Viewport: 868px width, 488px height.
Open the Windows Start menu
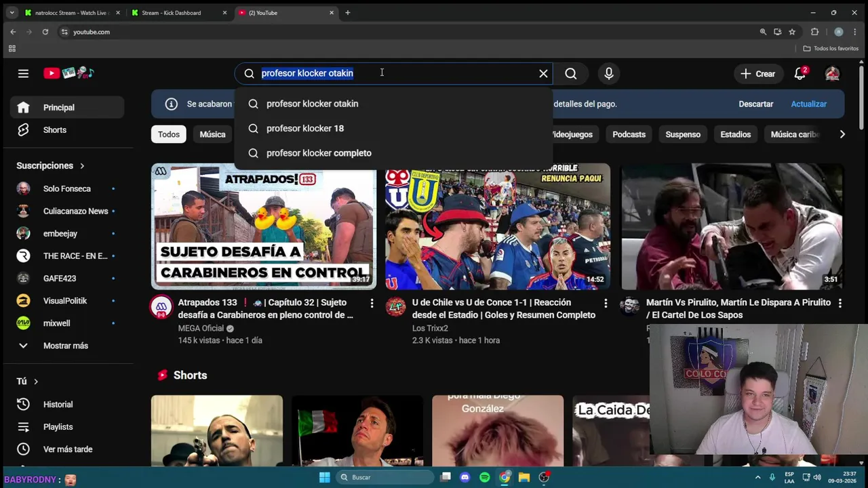pos(325,477)
